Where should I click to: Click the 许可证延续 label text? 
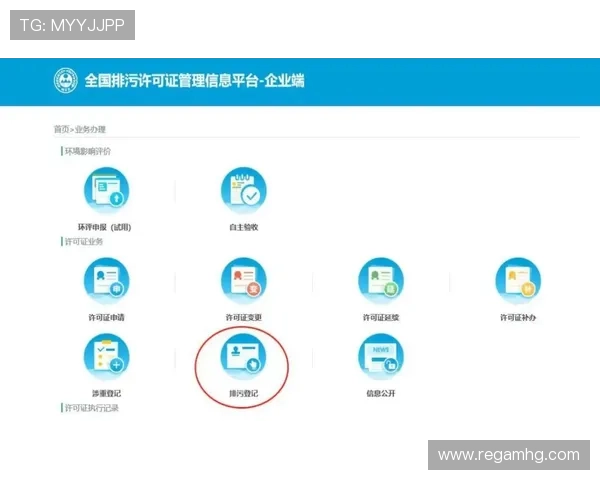(x=381, y=317)
